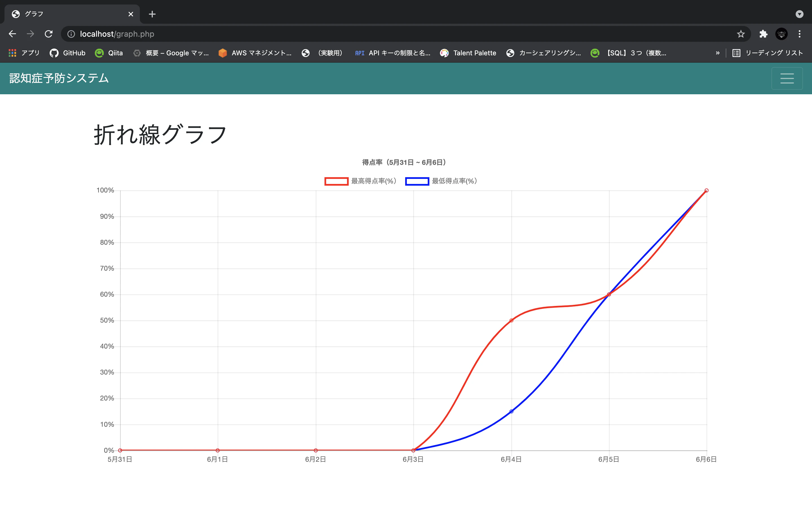Image resolution: width=812 pixels, height=508 pixels.
Task: Click the 5月31日 axis label
Action: tap(120, 459)
